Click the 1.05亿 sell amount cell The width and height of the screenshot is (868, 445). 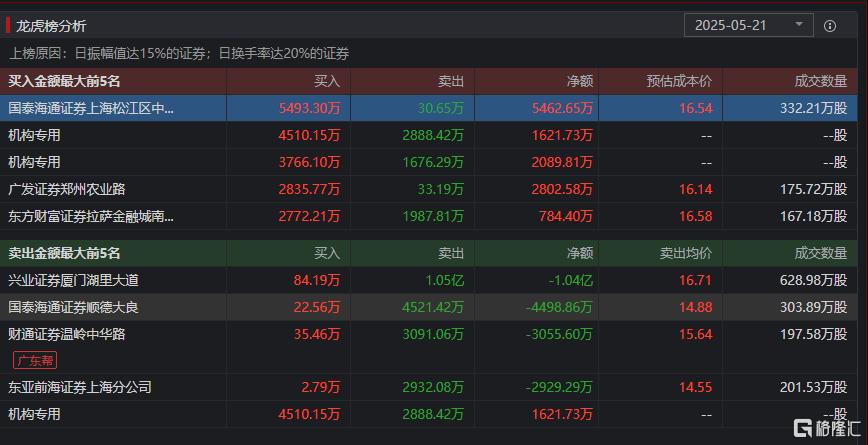[x=445, y=281]
